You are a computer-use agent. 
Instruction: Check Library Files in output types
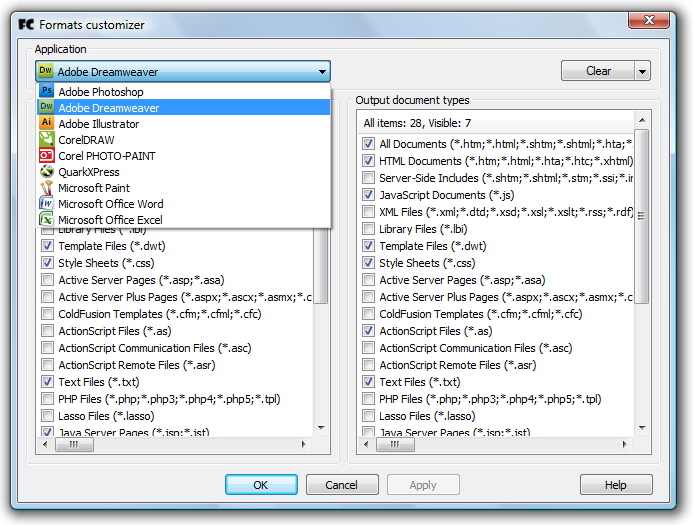click(x=368, y=228)
